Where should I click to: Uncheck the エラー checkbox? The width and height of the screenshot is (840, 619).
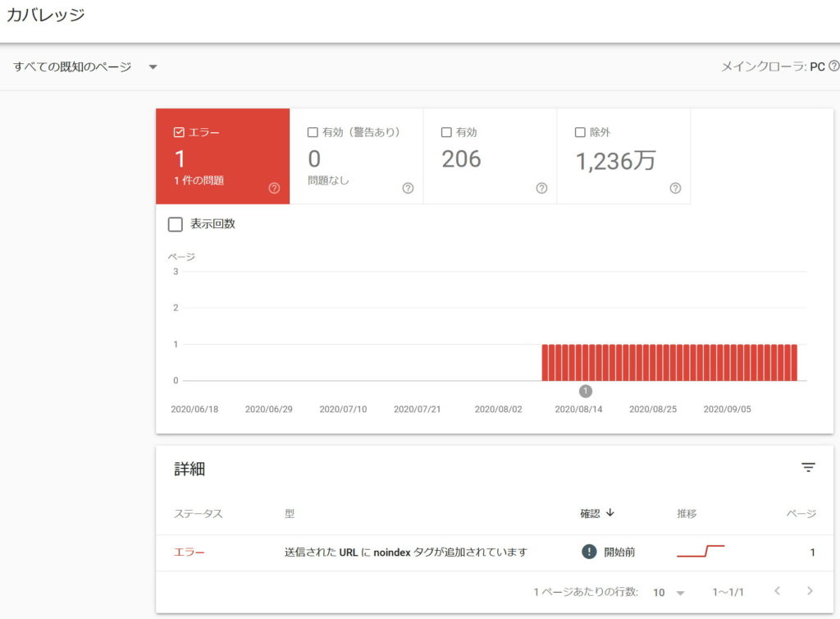pyautogui.click(x=179, y=132)
